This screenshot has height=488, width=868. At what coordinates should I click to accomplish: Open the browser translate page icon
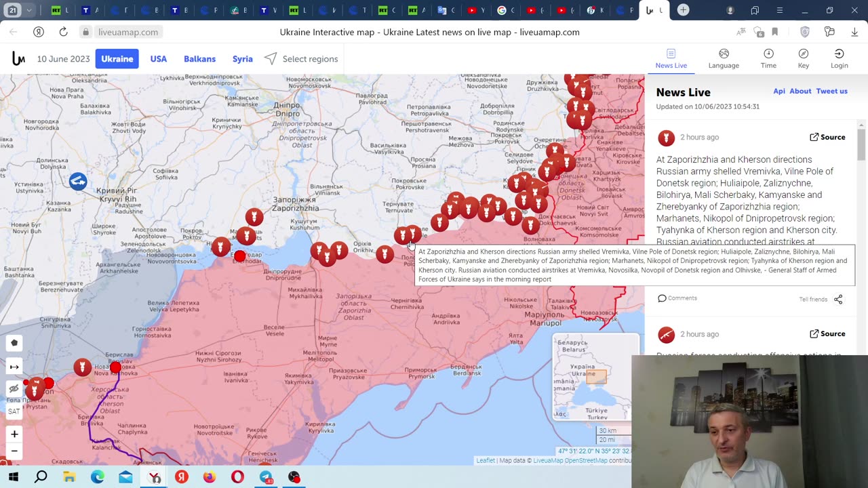tap(741, 32)
